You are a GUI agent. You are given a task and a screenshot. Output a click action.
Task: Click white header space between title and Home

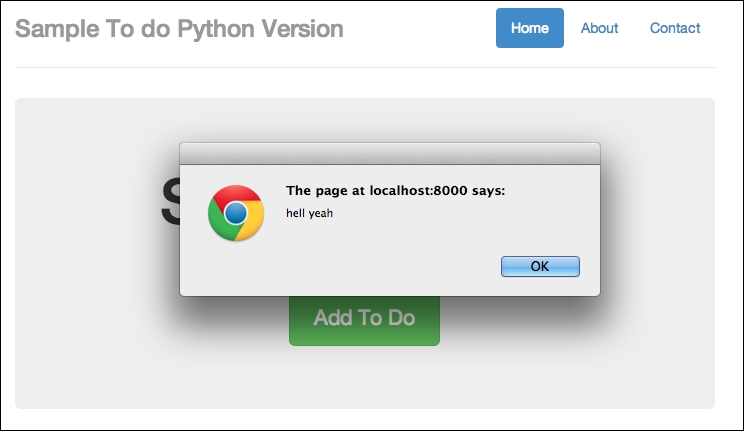[420, 28]
